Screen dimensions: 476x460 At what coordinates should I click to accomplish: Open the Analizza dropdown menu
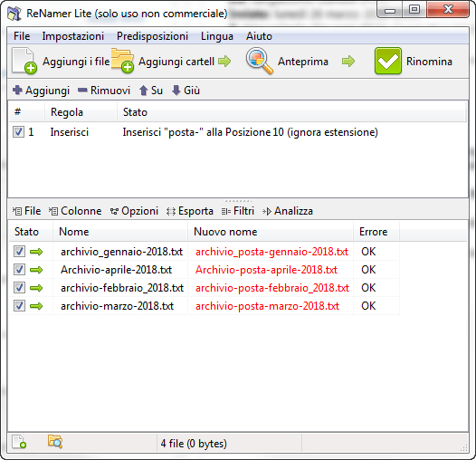[x=288, y=211]
